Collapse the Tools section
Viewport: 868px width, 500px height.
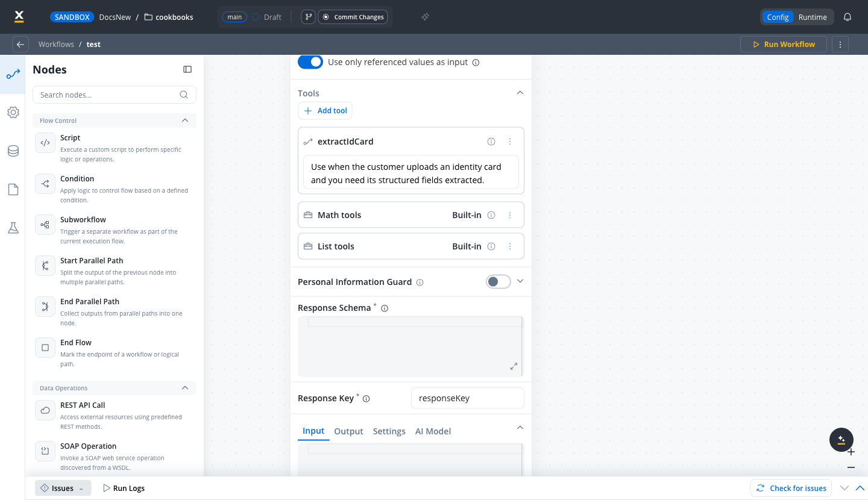pos(520,93)
